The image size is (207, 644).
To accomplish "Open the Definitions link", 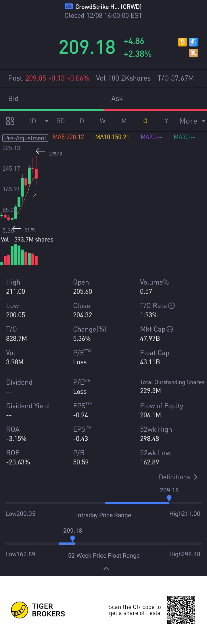I will pyautogui.click(x=178, y=477).
